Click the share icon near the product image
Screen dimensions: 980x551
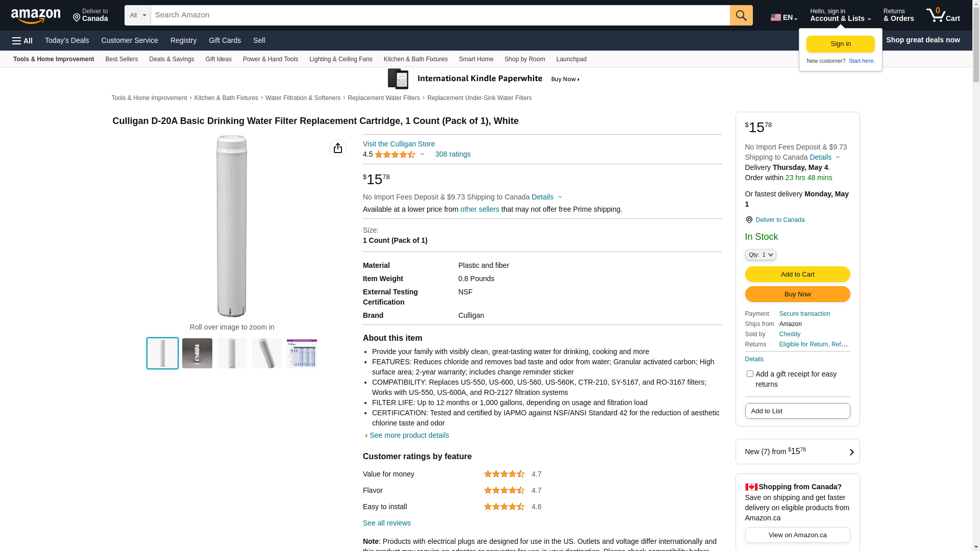tap(338, 148)
